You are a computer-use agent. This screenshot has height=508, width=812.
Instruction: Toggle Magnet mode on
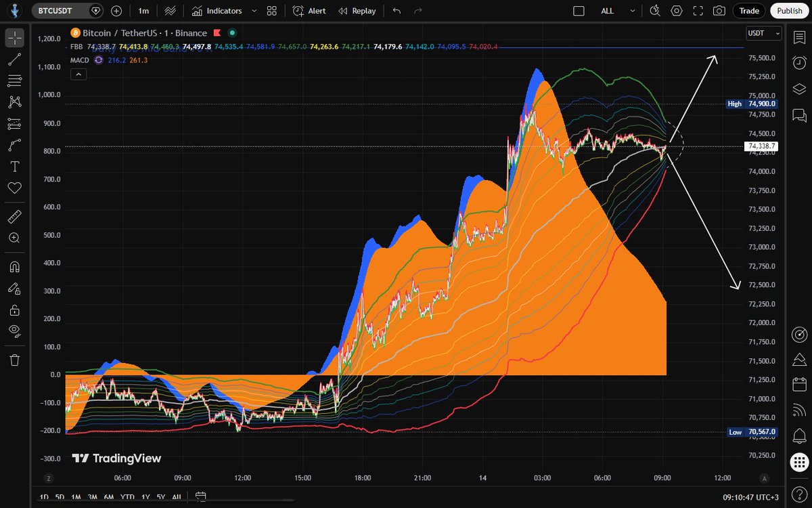[14, 266]
